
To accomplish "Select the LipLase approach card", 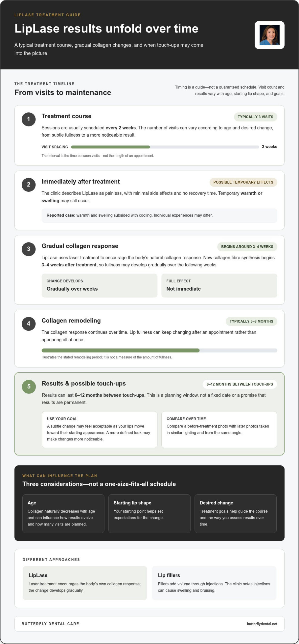I will tap(85, 583).
